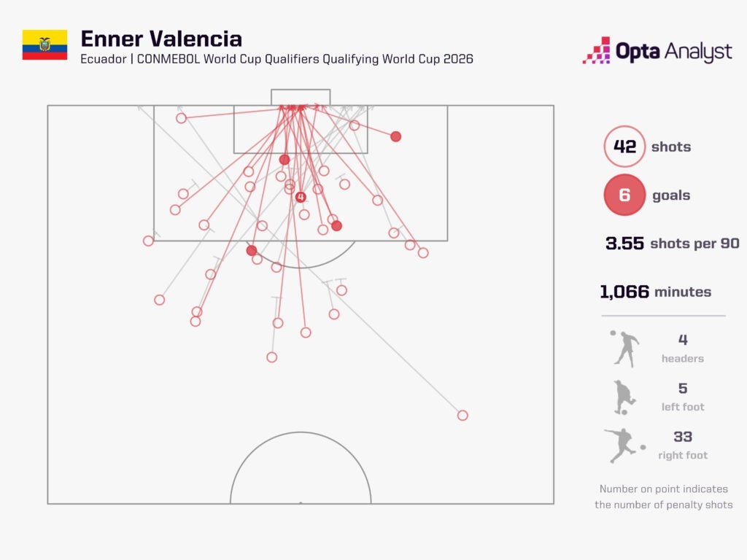Image resolution: width=747 pixels, height=560 pixels.
Task: Click the goal frame at top of pitch
Action: click(301, 97)
